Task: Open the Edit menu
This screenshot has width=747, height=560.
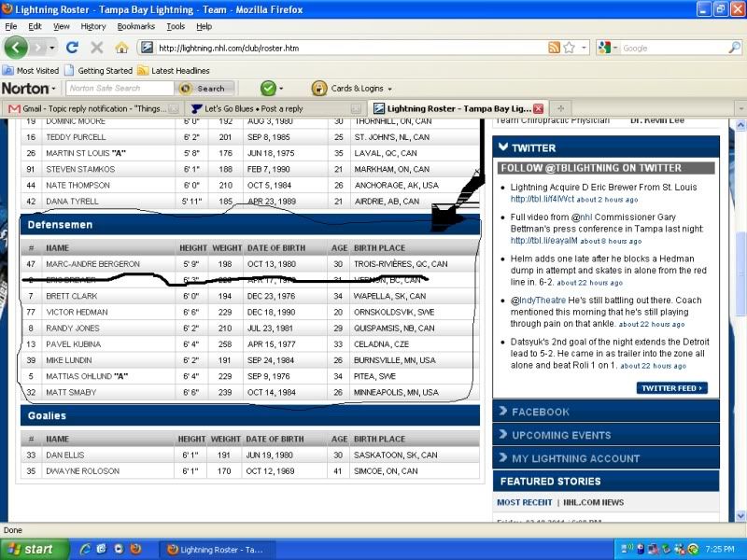Action: point(35,26)
